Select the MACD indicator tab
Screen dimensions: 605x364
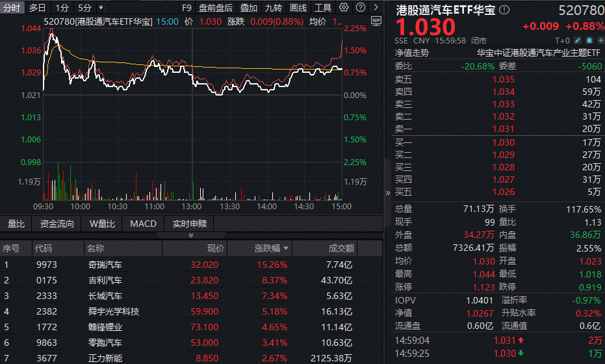tap(143, 224)
